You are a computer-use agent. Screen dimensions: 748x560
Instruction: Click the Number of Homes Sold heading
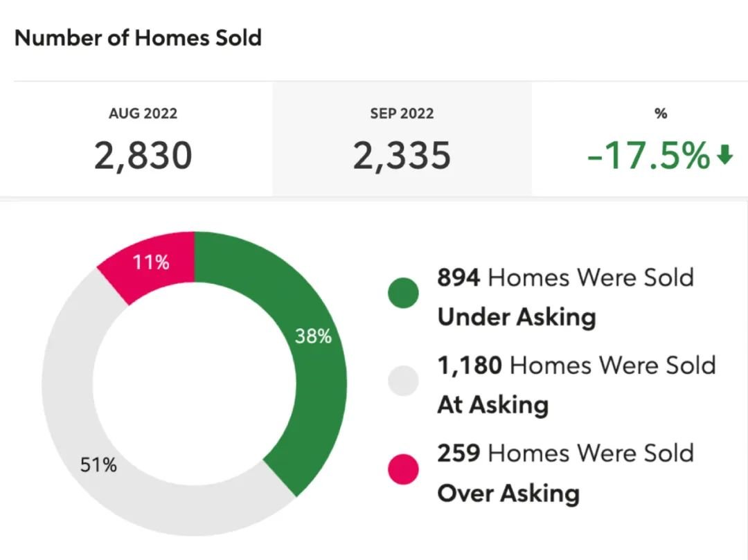[138, 37]
